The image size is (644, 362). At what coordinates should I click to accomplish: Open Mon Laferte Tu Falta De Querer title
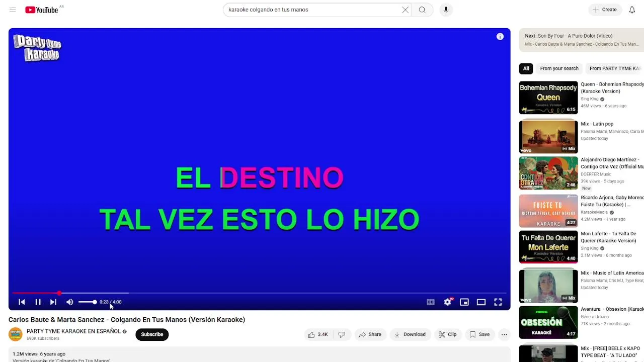pyautogui.click(x=609, y=237)
